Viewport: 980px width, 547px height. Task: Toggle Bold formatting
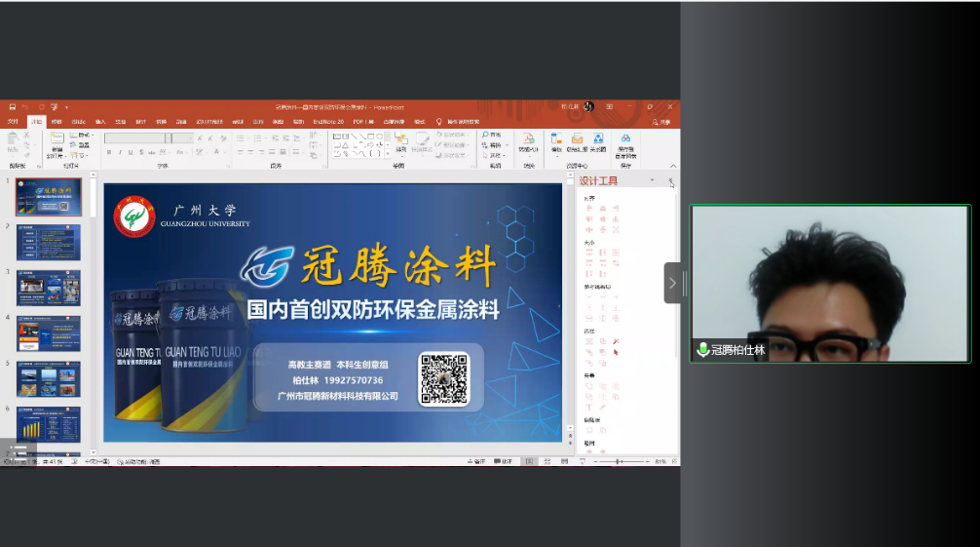click(x=109, y=152)
